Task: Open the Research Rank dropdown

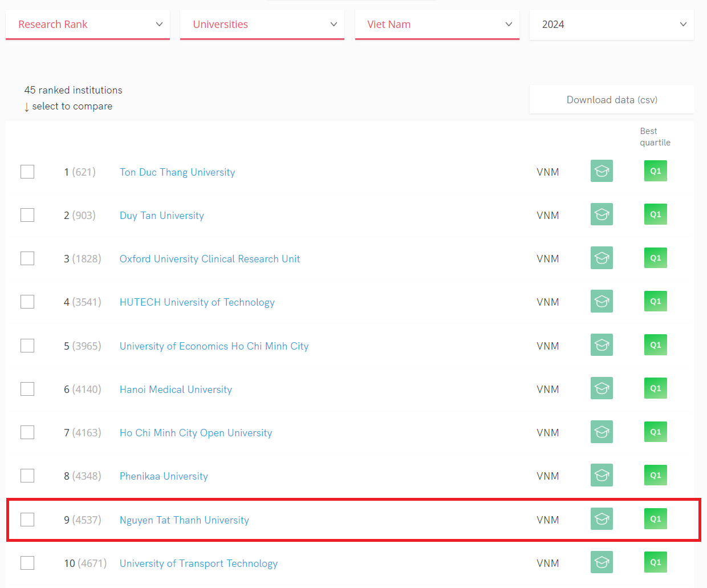Action: click(88, 25)
